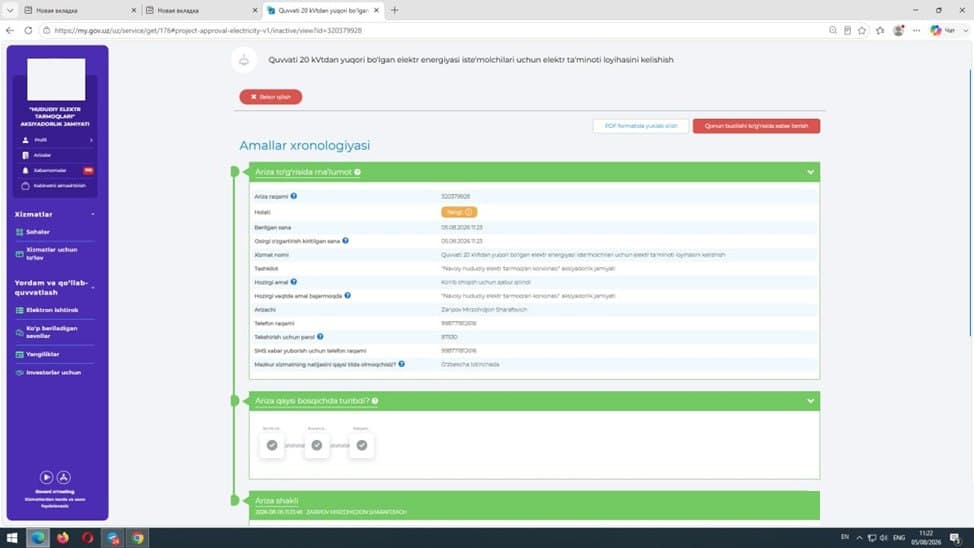
Task: Collapse Ariza to'g'risida ma'lumot panel chevron
Action: click(810, 172)
